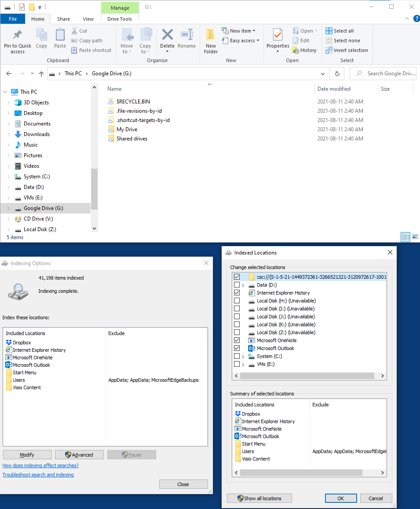Open the address bar history dropdown
Image resolution: width=420 pixels, height=509 pixels.
tap(323, 74)
